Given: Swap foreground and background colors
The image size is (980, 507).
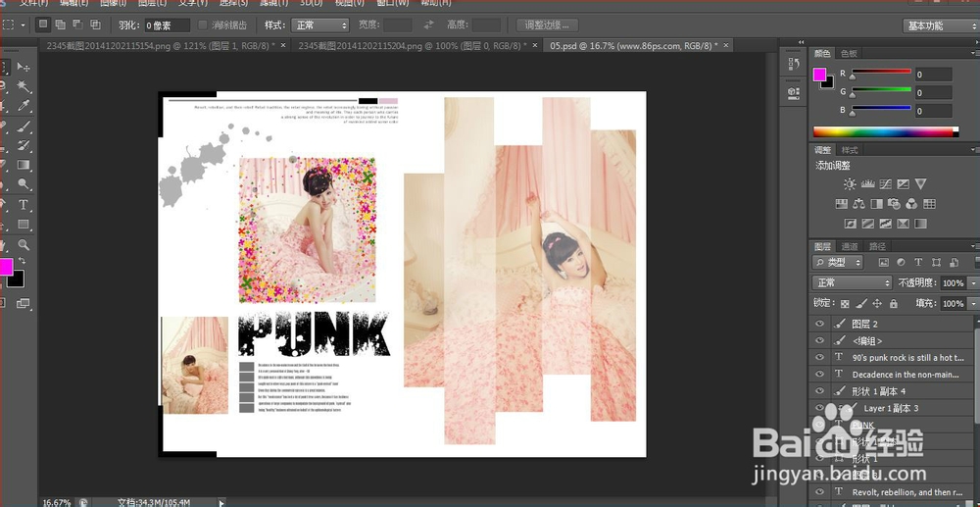Looking at the screenshot, I should click(x=22, y=260).
